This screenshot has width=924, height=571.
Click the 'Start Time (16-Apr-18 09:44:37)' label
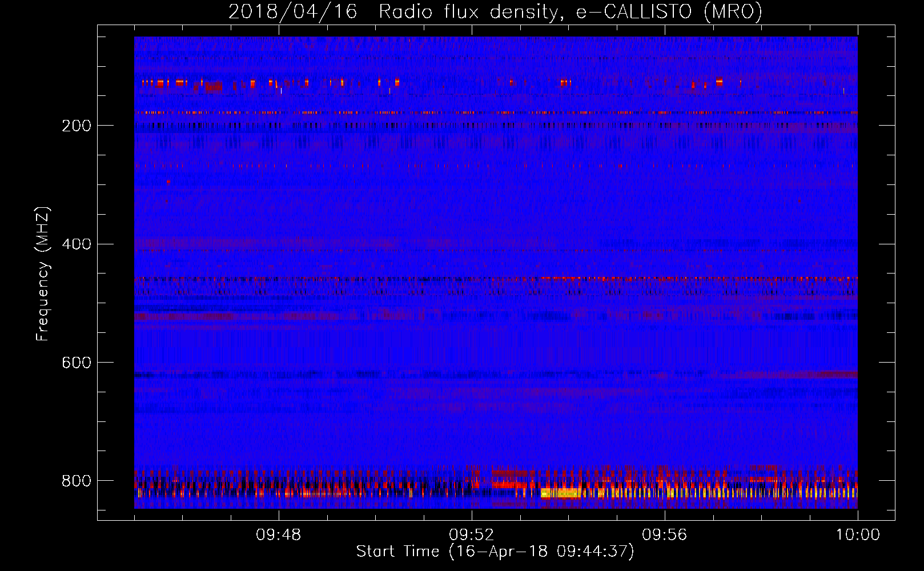(495, 552)
